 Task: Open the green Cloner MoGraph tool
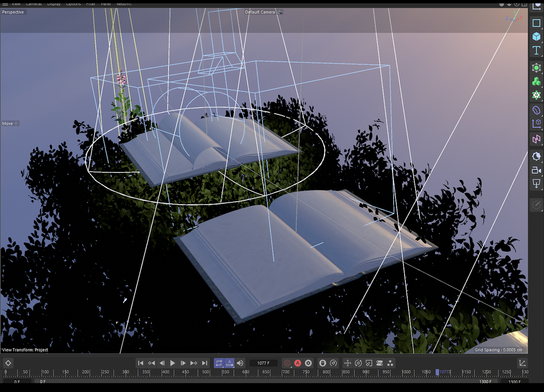click(536, 82)
